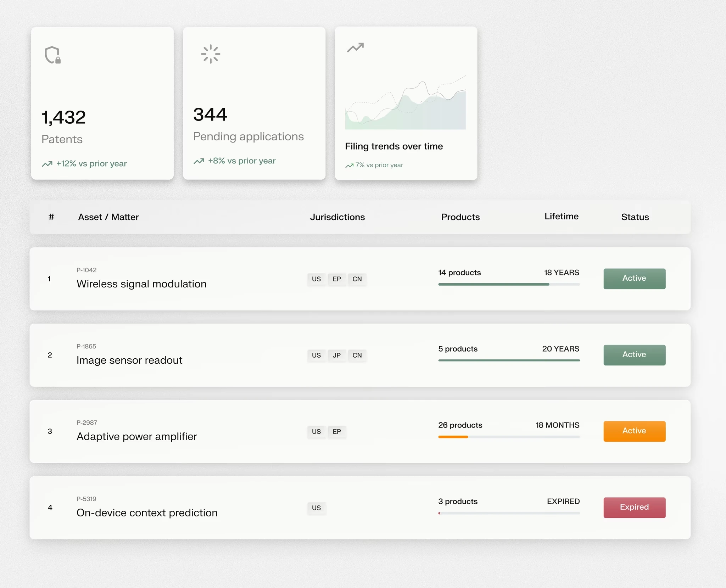Click the EXPIRED lifetime value
Image resolution: width=726 pixels, height=588 pixels.
tap(563, 501)
